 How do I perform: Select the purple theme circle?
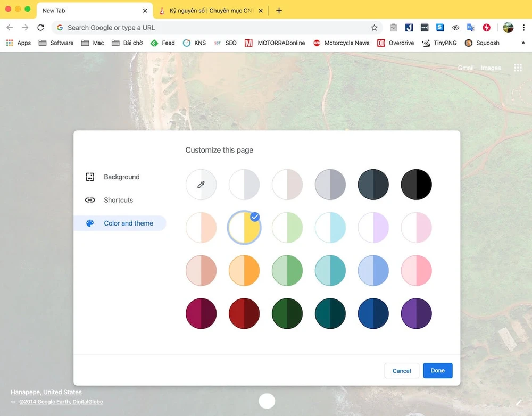[417, 313]
